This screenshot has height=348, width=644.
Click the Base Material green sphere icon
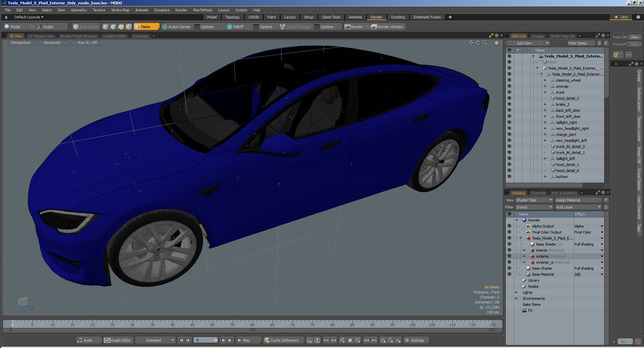coord(529,274)
